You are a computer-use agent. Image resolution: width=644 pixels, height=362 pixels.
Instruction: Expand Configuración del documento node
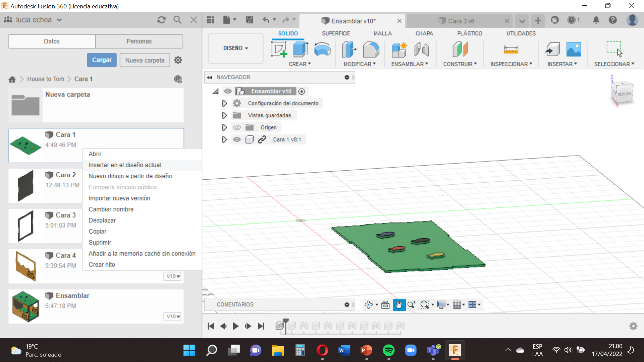(224, 103)
